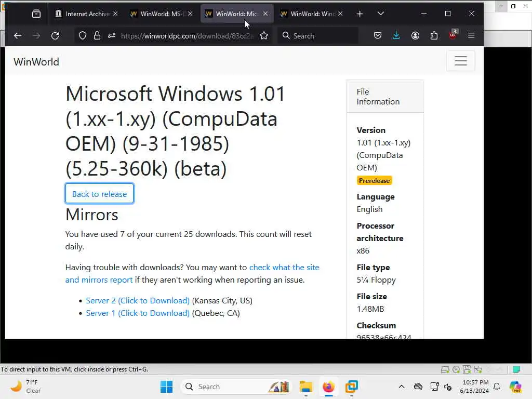Switch to the WinWorld: MS-DOS tab
The height and width of the screenshot is (399, 532).
(162, 14)
